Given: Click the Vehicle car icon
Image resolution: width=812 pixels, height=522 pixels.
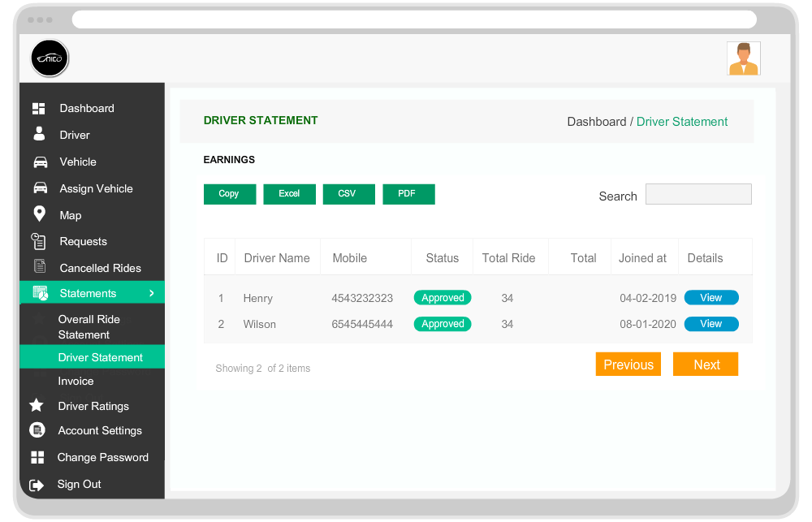Looking at the screenshot, I should coord(41,162).
